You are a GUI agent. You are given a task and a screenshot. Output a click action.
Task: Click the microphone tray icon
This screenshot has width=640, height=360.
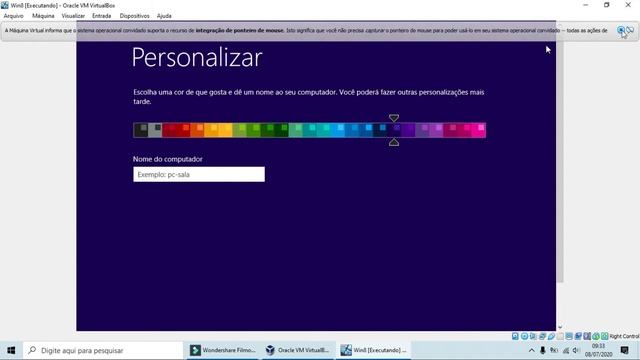click(x=542, y=350)
